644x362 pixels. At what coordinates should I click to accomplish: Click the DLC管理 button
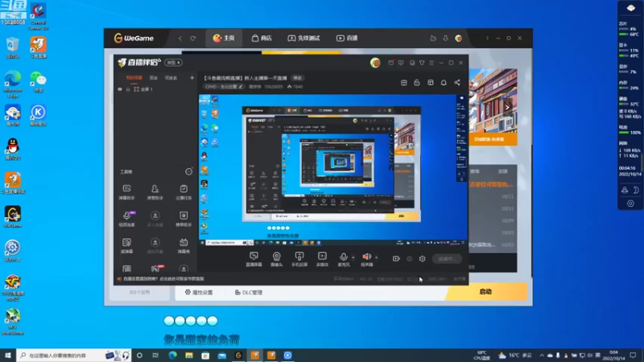[249, 292]
